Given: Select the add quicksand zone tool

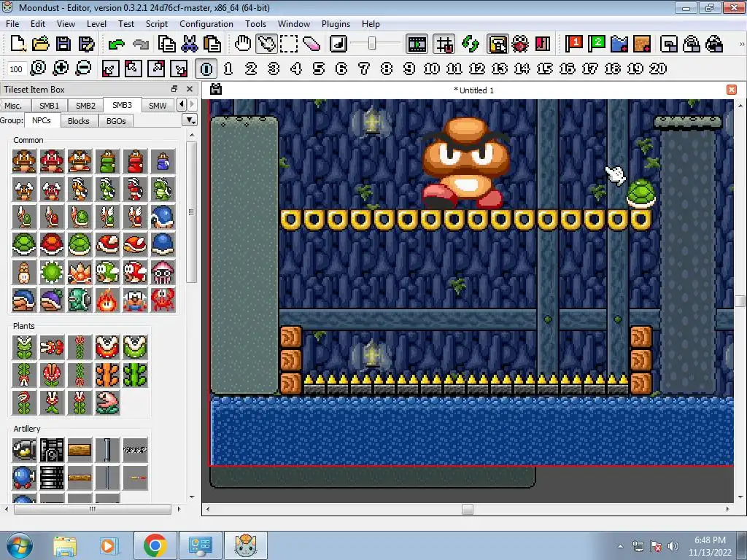Looking at the screenshot, I should (642, 44).
